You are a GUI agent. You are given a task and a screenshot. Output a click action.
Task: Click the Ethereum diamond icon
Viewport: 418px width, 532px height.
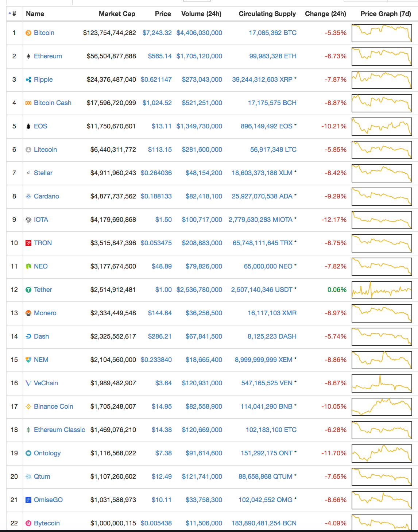(28, 56)
